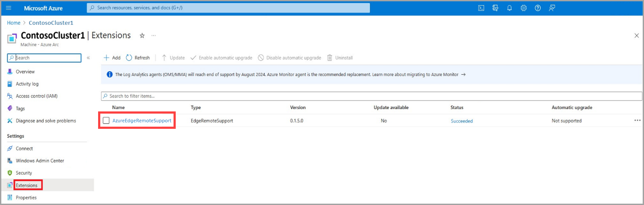Click the purple Tags icon

click(10, 108)
